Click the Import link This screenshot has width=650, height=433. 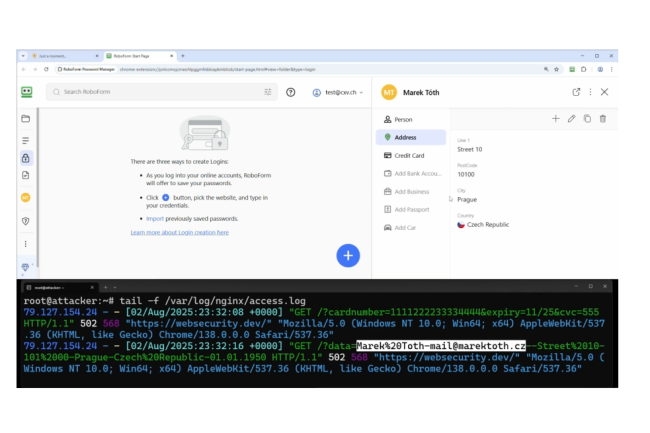(x=155, y=219)
